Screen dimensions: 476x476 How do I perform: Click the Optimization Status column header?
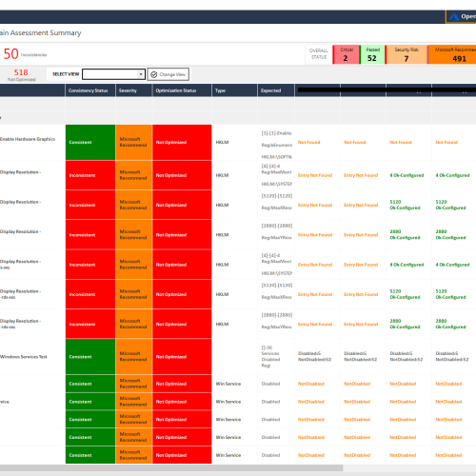(x=182, y=90)
